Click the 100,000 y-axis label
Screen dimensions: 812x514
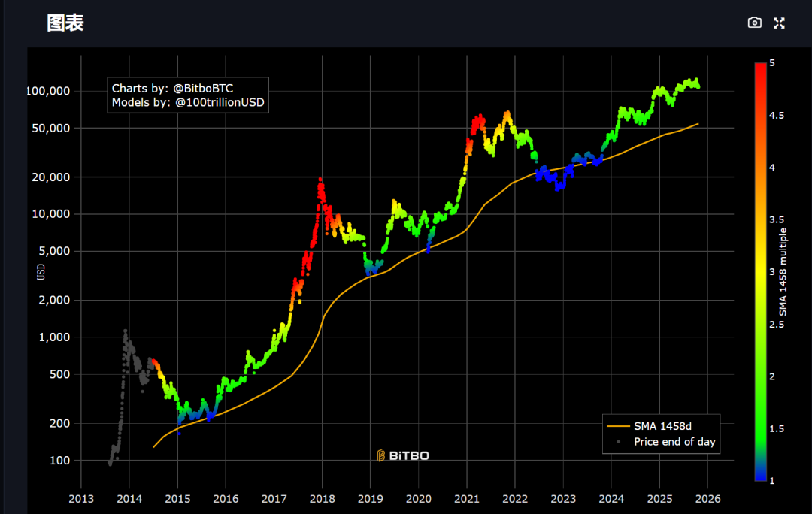(48, 91)
